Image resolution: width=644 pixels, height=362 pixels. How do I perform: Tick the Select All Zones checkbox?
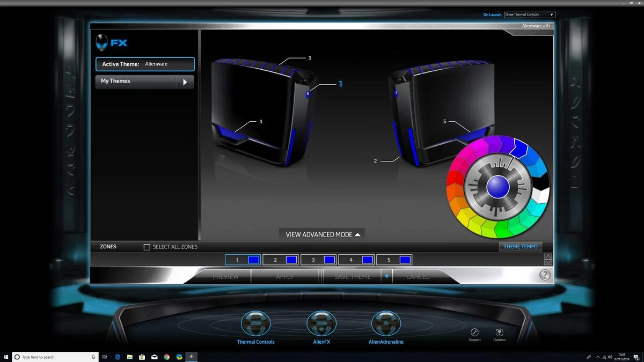pyautogui.click(x=147, y=247)
